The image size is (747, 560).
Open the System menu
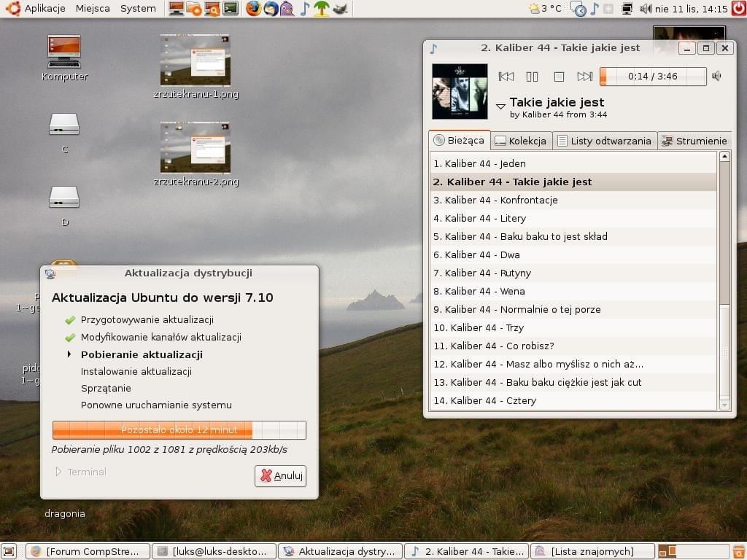pos(138,9)
